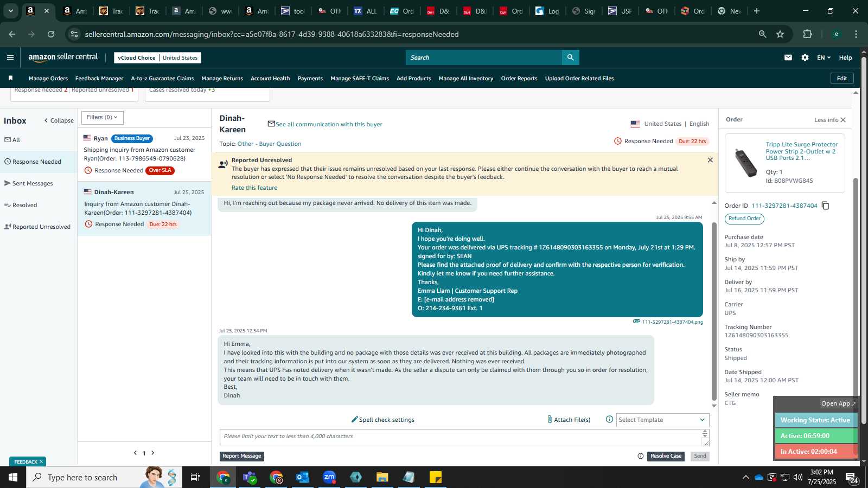Click the Send button
Image resolution: width=868 pixels, height=488 pixels.
[700, 456]
